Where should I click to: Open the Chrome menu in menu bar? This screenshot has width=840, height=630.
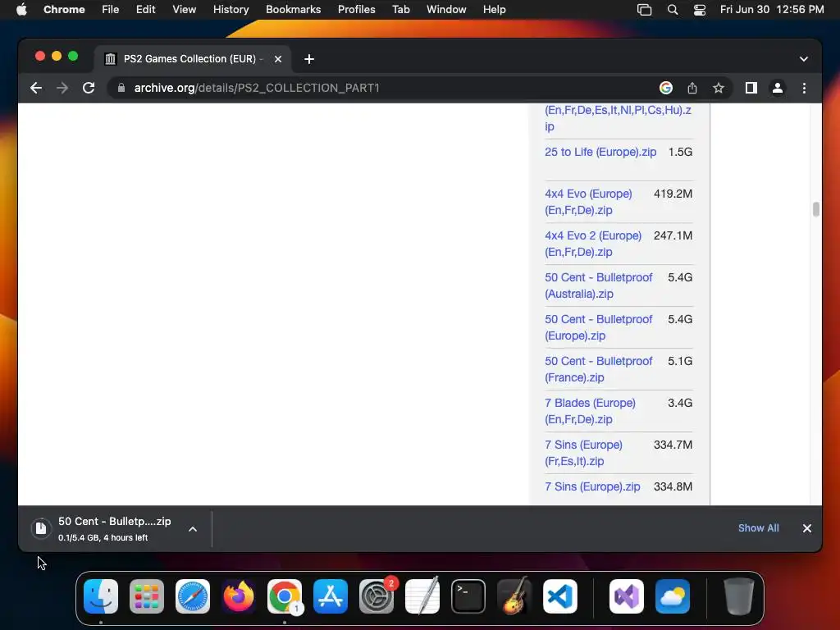pyautogui.click(x=64, y=10)
